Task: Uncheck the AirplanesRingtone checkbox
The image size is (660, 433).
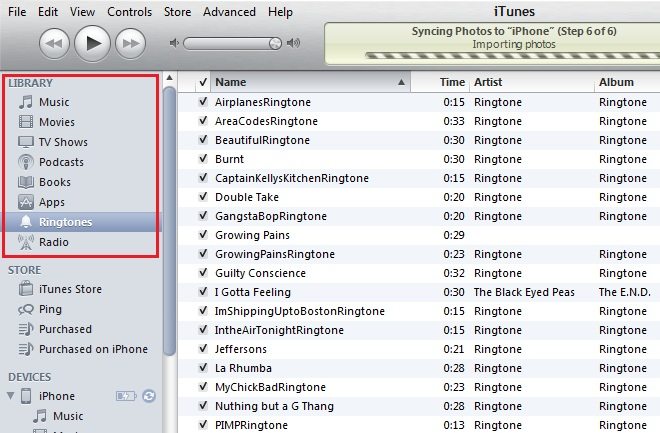Action: coord(203,101)
